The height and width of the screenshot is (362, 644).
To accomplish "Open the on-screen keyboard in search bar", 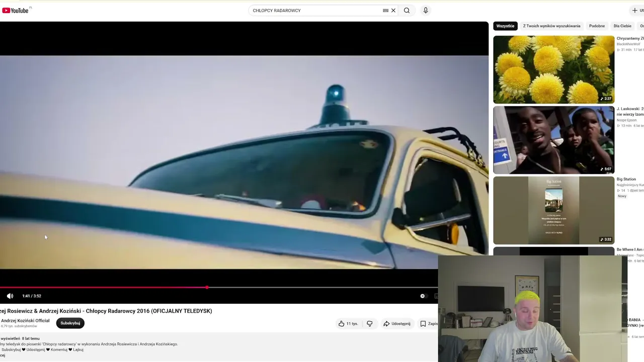I will tap(385, 11).
